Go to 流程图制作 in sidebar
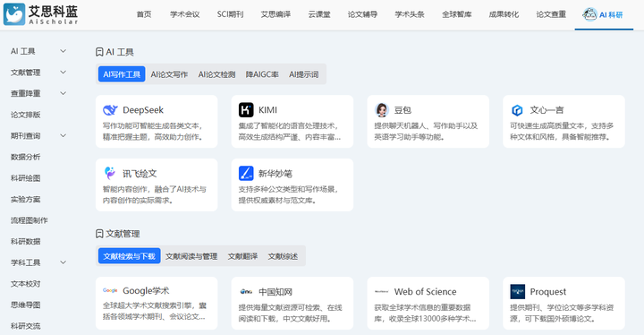 [x=30, y=220]
